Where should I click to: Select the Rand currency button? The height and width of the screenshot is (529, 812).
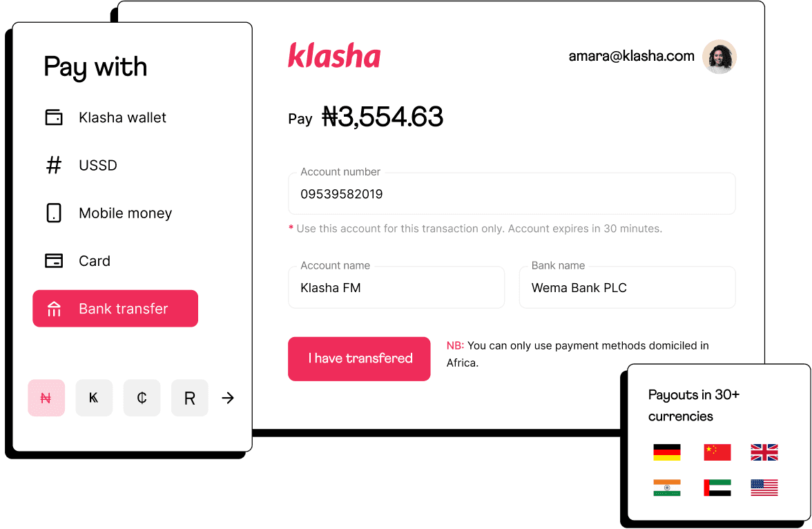[x=190, y=398]
